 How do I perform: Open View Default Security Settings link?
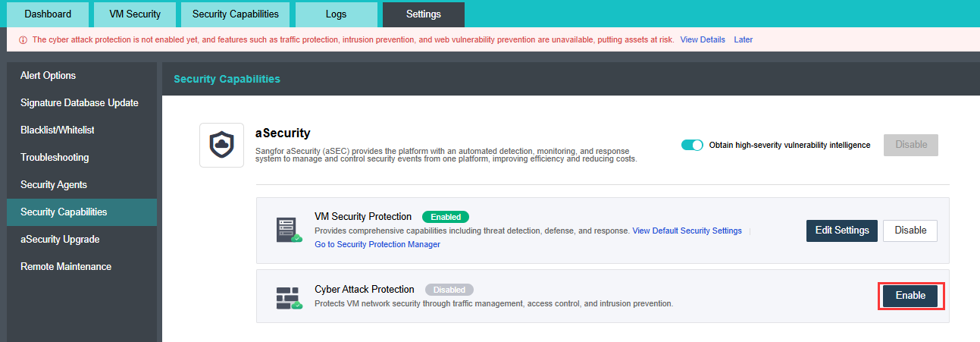(x=687, y=231)
